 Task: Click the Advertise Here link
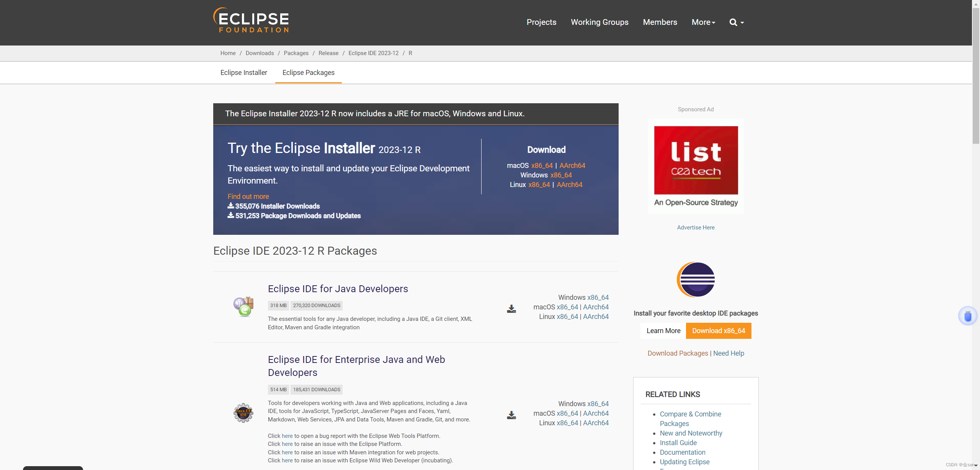(x=696, y=228)
